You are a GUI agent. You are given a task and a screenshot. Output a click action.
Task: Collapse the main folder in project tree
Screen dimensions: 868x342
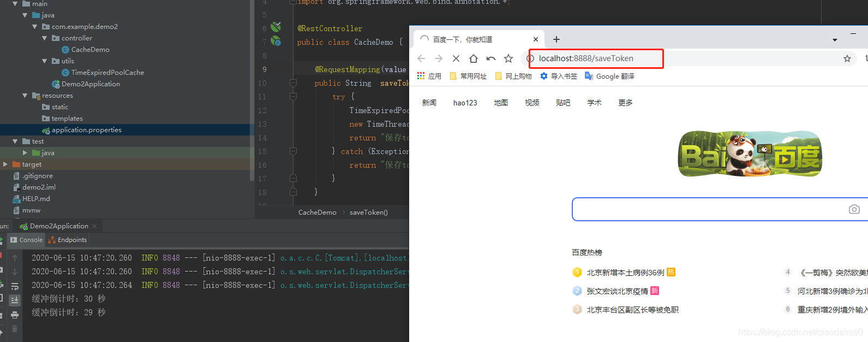coord(15,4)
